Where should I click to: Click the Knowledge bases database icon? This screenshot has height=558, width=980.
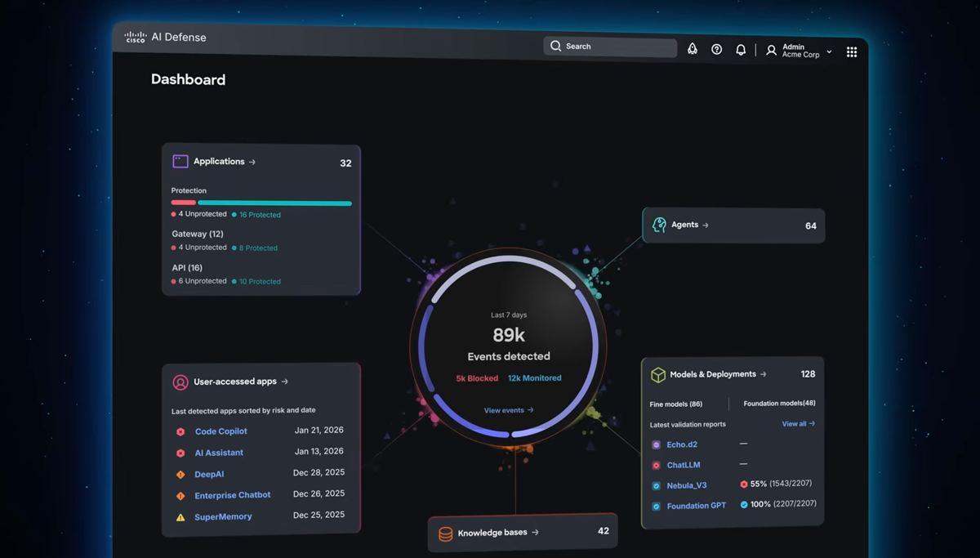pyautogui.click(x=446, y=533)
